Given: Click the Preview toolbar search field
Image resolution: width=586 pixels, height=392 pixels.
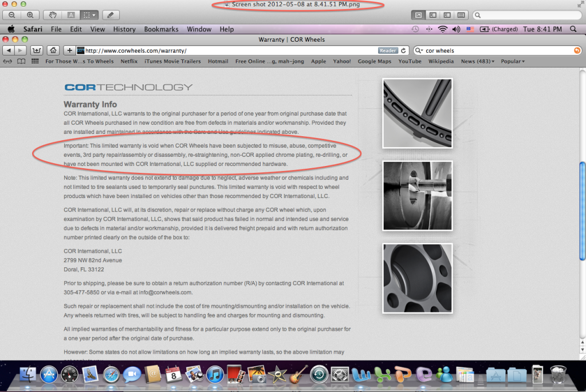Looking at the screenshot, I should pyautogui.click(x=528, y=15).
